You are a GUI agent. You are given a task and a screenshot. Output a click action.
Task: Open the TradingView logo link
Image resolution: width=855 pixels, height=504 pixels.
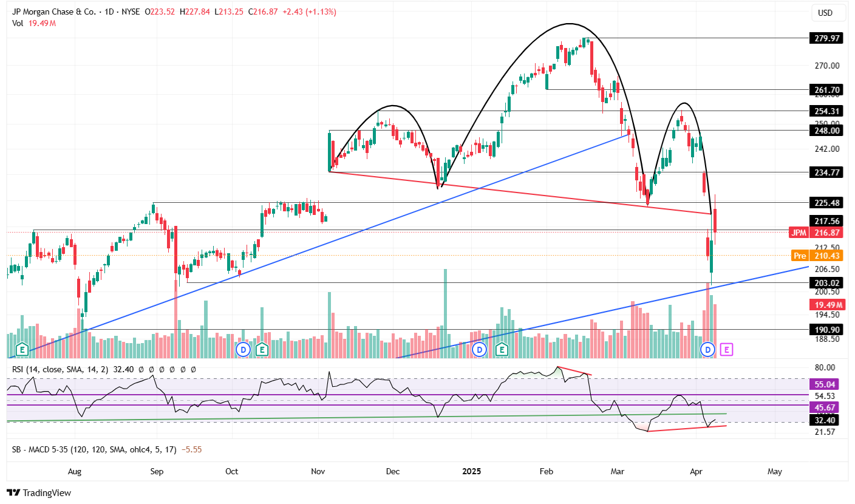39,493
